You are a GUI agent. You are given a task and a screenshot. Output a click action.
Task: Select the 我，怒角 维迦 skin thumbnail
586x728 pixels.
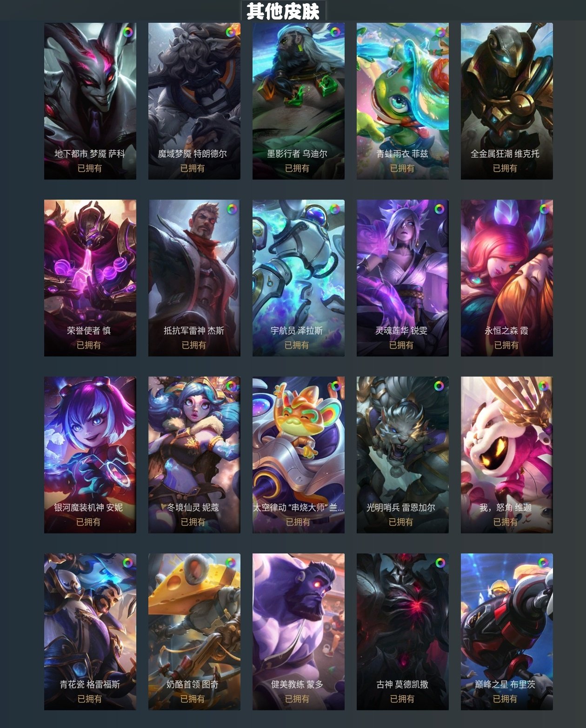[x=507, y=455]
